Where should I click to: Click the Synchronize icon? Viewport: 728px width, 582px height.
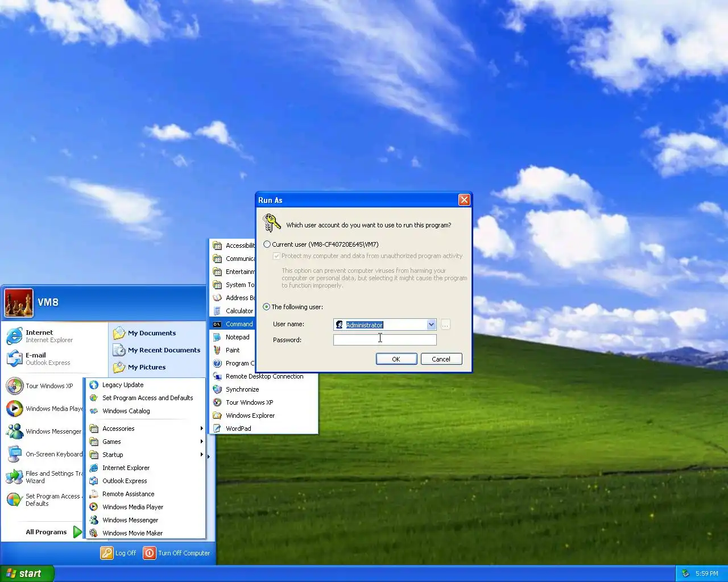click(217, 389)
